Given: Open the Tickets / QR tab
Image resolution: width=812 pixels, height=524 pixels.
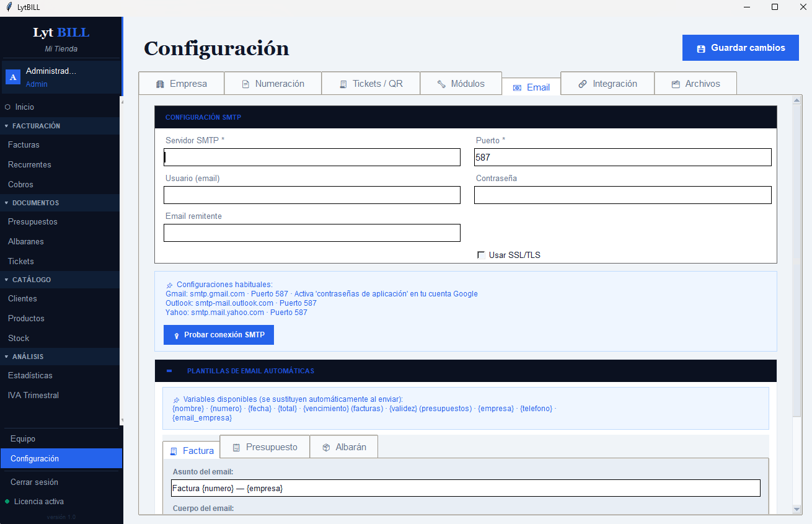Looking at the screenshot, I should (x=371, y=84).
